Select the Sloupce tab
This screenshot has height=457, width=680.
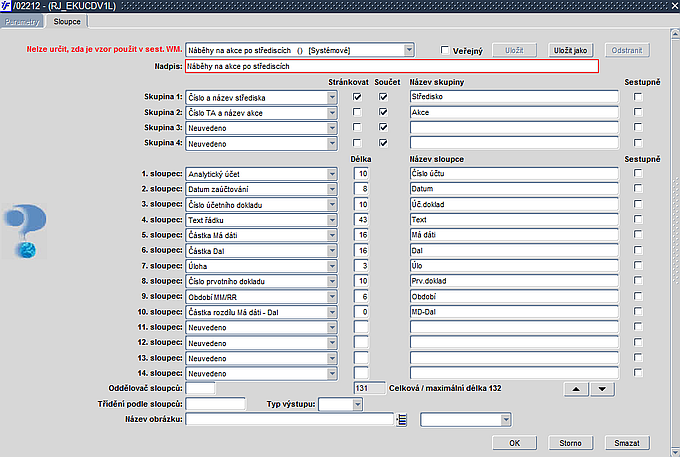point(67,22)
